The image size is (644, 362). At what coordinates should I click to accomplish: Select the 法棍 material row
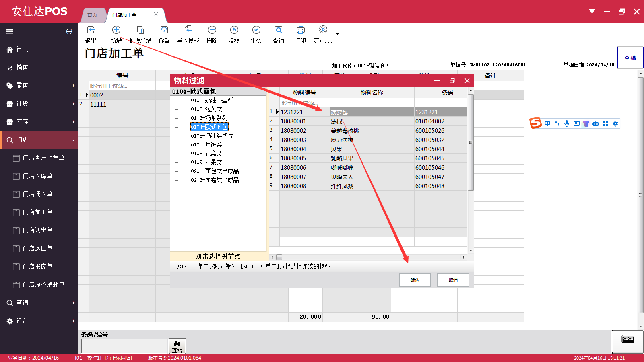(368, 121)
